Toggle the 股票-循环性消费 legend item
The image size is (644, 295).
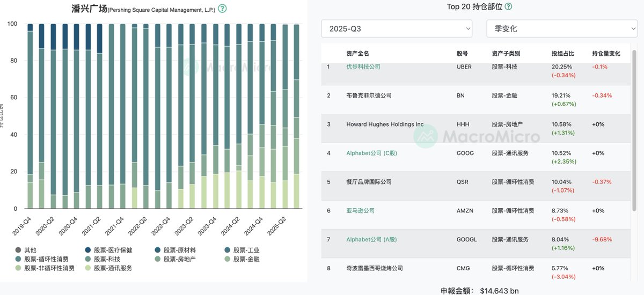[x=41, y=259]
